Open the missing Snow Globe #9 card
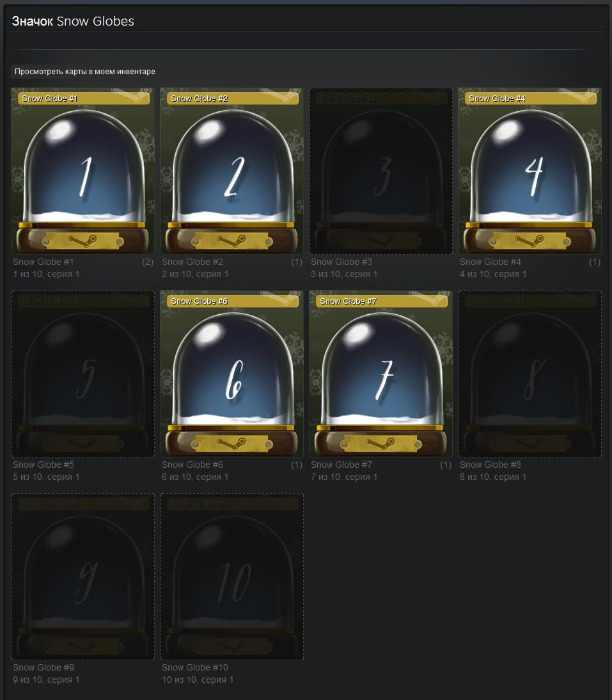 click(83, 577)
